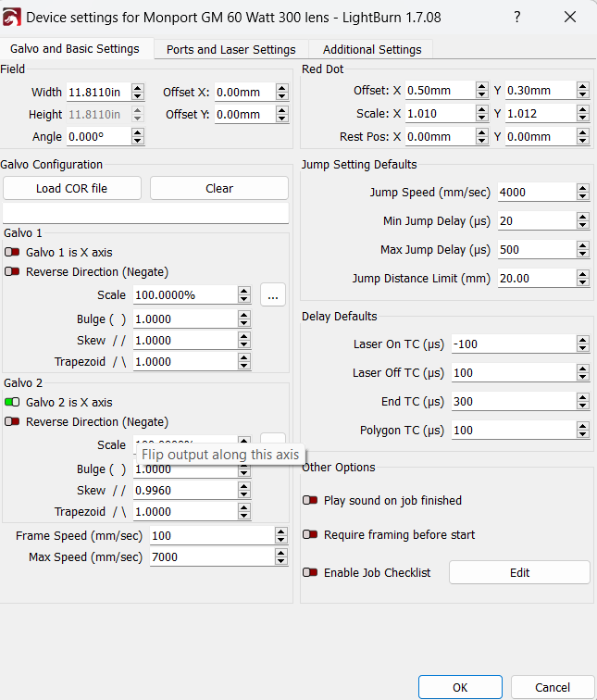Viewport: 597px width, 700px height.
Task: Adjust the Frame Speed stepper
Action: tap(280, 535)
